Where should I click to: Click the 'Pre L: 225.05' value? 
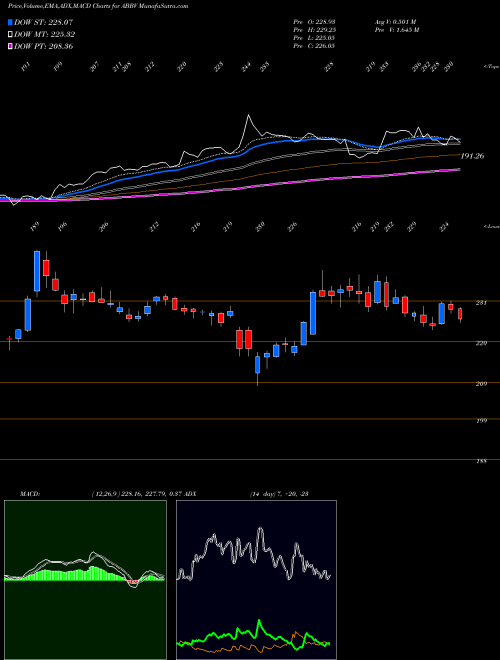[x=314, y=38]
